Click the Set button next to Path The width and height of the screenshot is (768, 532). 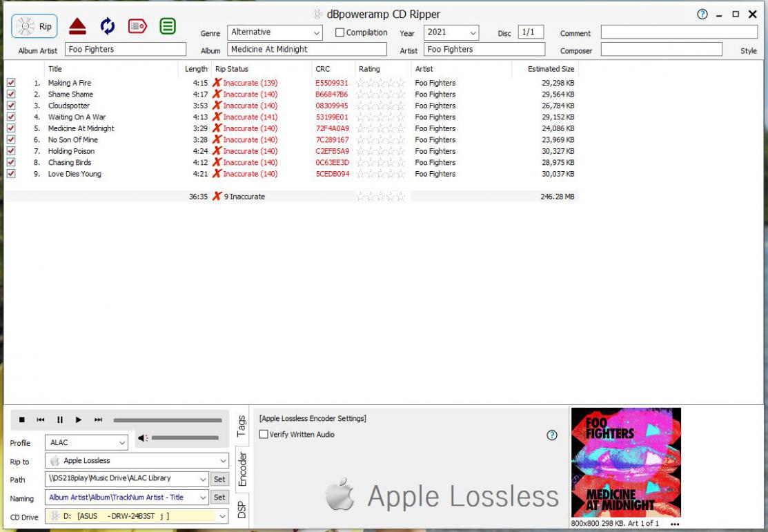(219, 479)
